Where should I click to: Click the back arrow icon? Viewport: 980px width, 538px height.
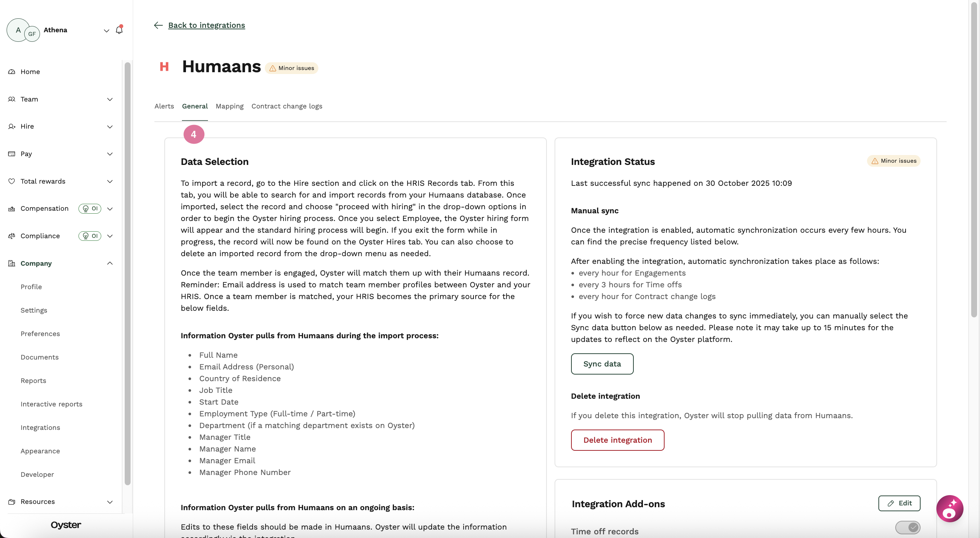(158, 25)
